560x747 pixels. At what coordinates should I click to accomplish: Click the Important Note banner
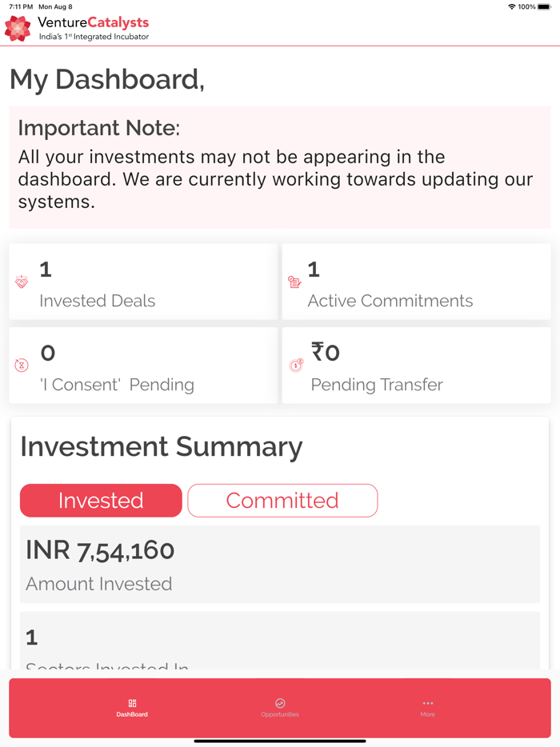[280, 166]
